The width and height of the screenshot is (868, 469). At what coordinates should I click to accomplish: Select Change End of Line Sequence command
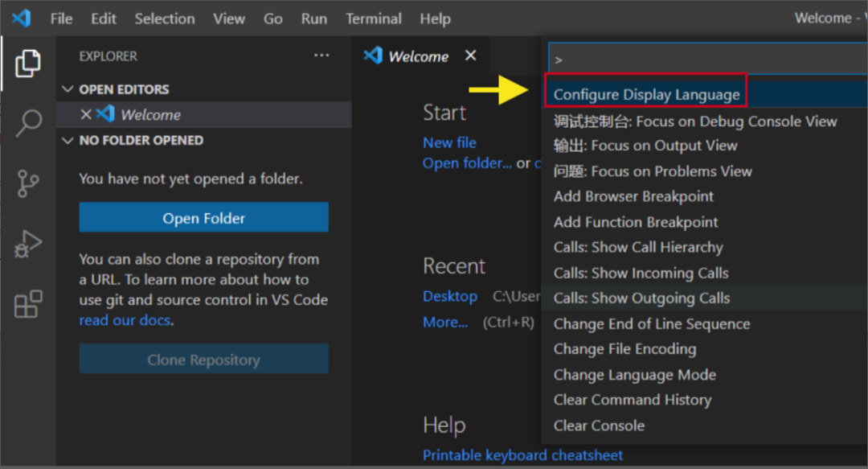point(704,323)
